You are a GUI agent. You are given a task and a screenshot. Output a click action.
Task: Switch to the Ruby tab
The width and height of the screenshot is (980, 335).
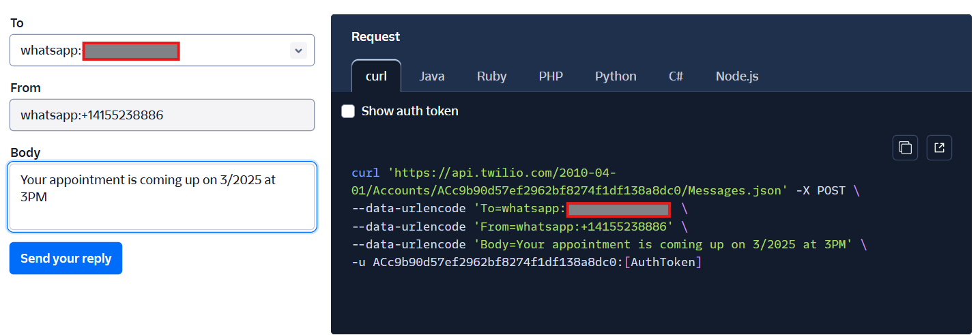491,76
